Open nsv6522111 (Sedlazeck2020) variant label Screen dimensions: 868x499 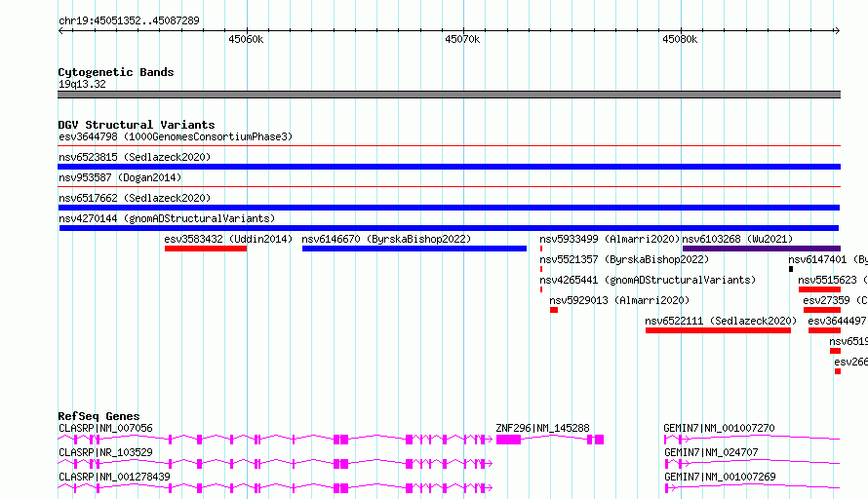click(721, 321)
